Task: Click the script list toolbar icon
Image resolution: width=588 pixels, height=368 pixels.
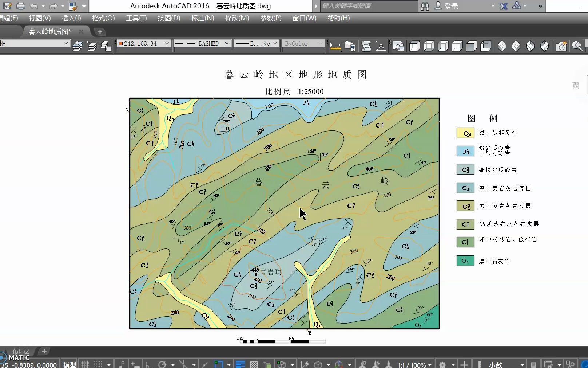Action: 366,46
